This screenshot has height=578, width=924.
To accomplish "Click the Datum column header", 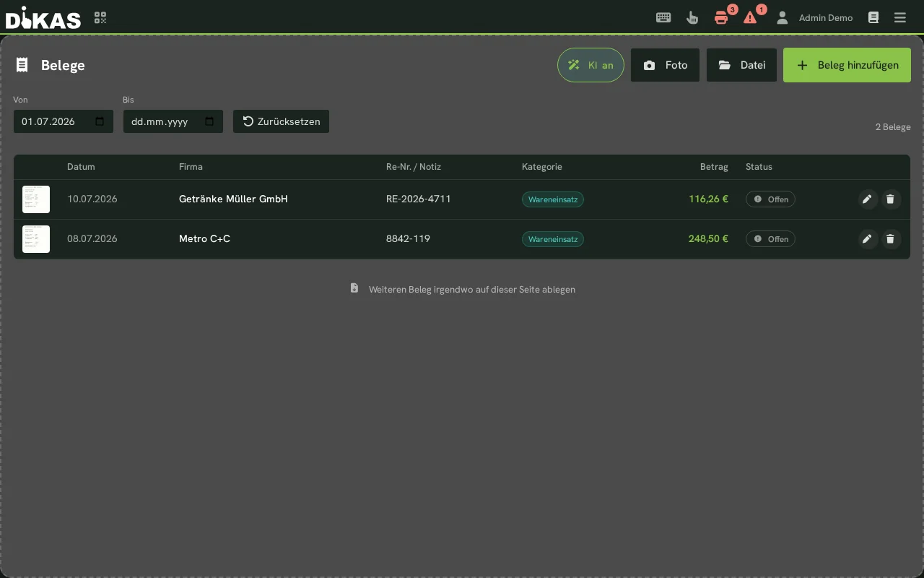I will [81, 167].
